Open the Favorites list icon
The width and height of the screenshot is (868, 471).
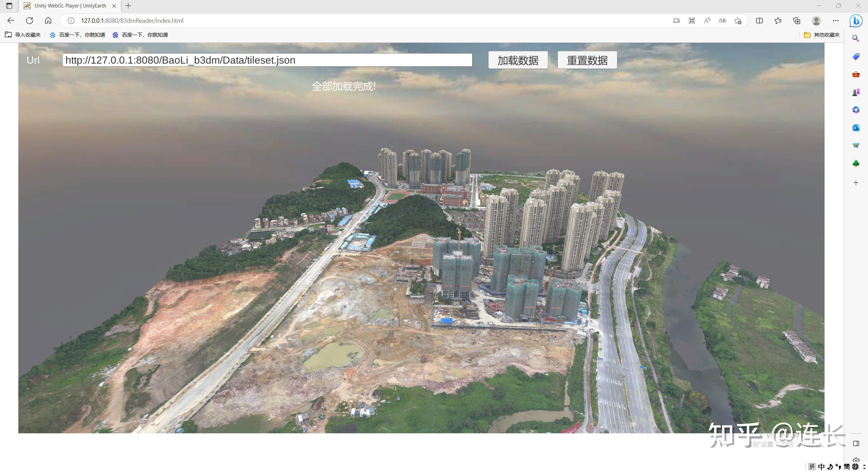pyautogui.click(x=778, y=21)
